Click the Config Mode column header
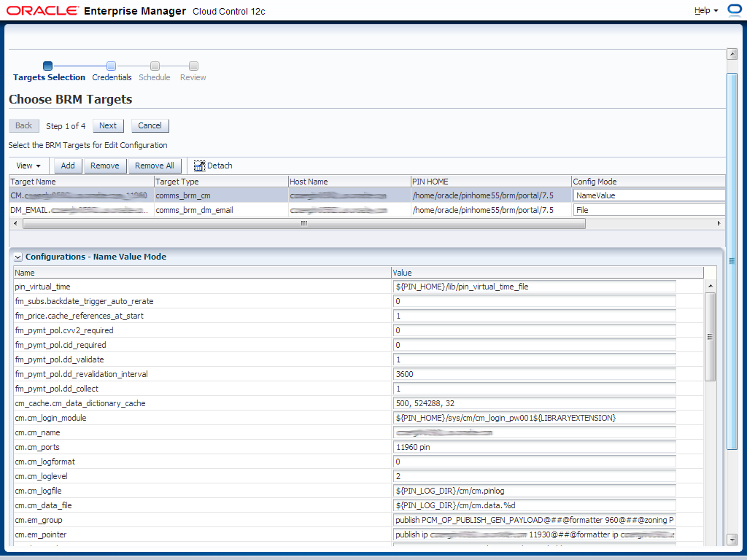The image size is (747, 560). (649, 182)
